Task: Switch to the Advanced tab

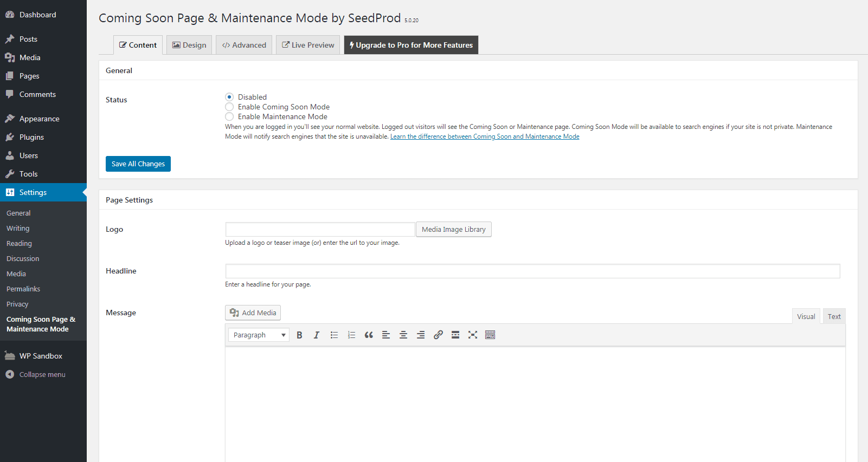Action: 244,45
